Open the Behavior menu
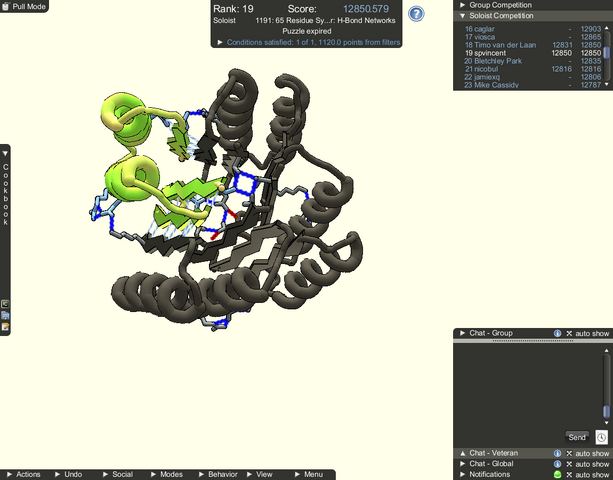 [x=219, y=475]
